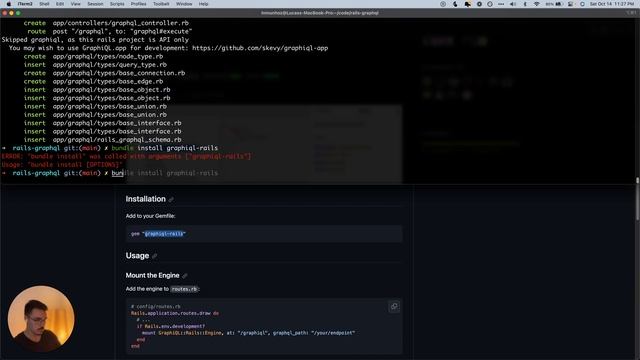Click the three-dots menu bar icon
This screenshot has width=640, height=360.
tap(501, 4)
